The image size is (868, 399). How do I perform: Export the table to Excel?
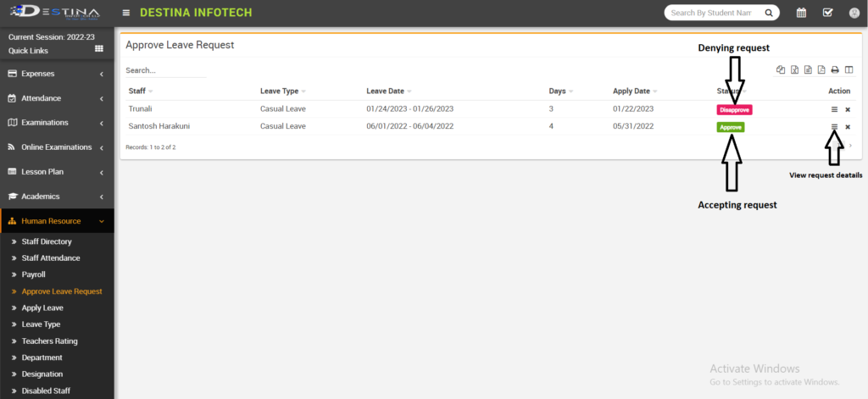click(794, 69)
